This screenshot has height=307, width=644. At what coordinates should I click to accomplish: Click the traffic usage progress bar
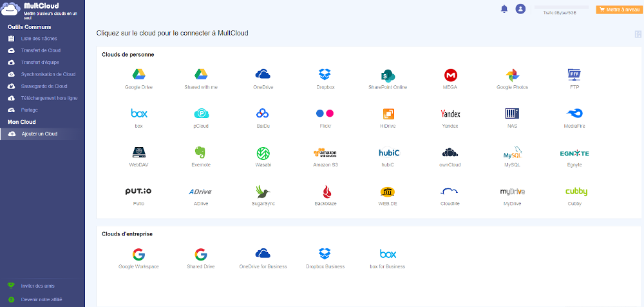562,7
